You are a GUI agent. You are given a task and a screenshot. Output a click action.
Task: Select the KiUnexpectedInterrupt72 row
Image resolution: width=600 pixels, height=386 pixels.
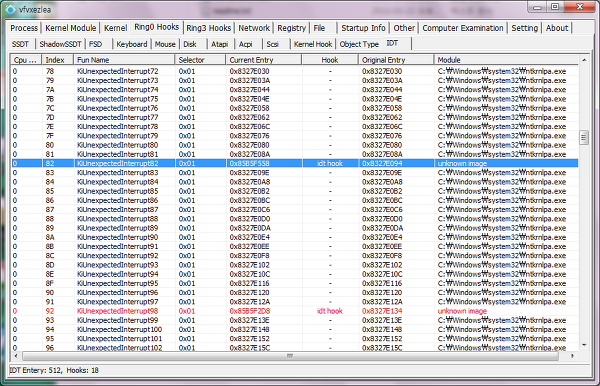[x=295, y=71]
